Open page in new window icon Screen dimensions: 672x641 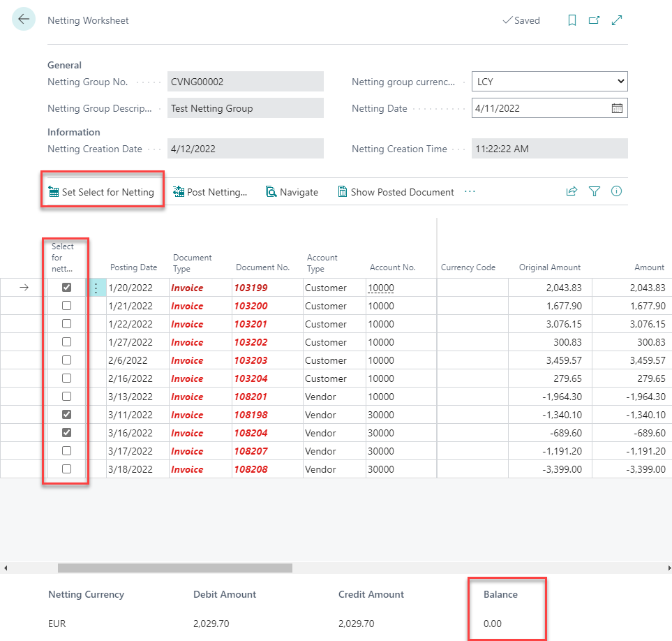594,20
